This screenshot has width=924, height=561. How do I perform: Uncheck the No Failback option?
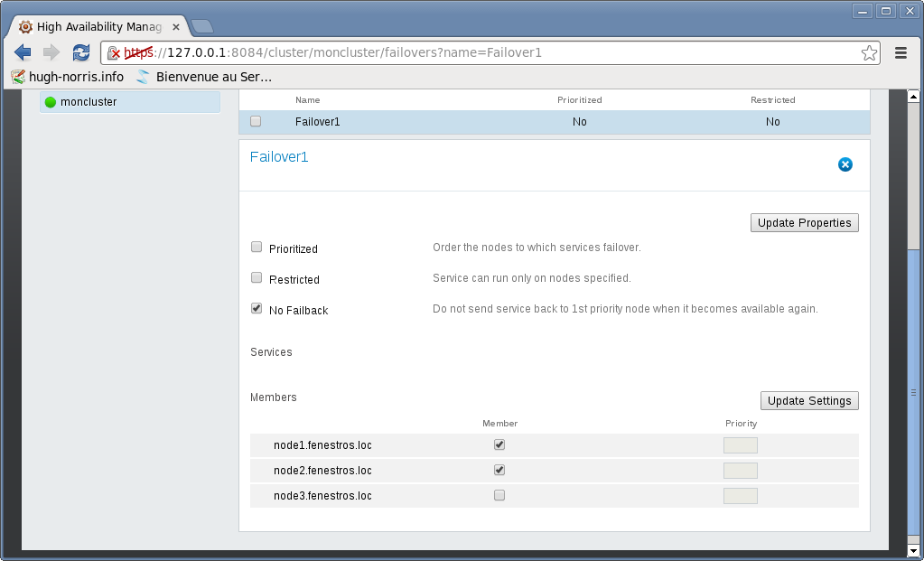257,309
